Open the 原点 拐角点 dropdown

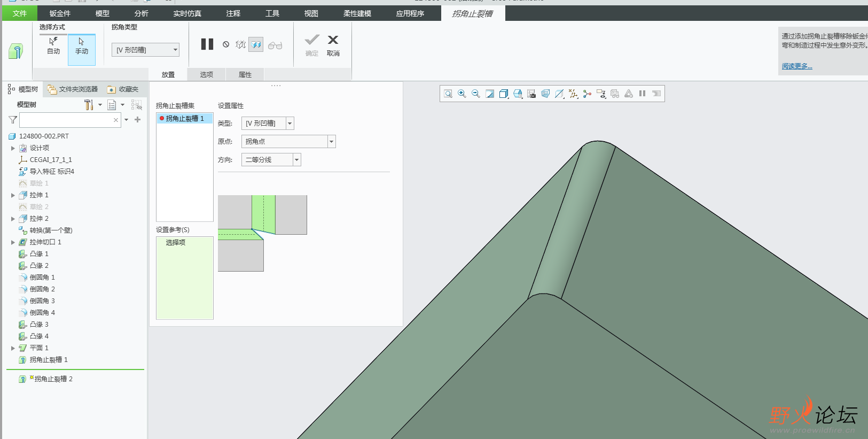pos(288,142)
